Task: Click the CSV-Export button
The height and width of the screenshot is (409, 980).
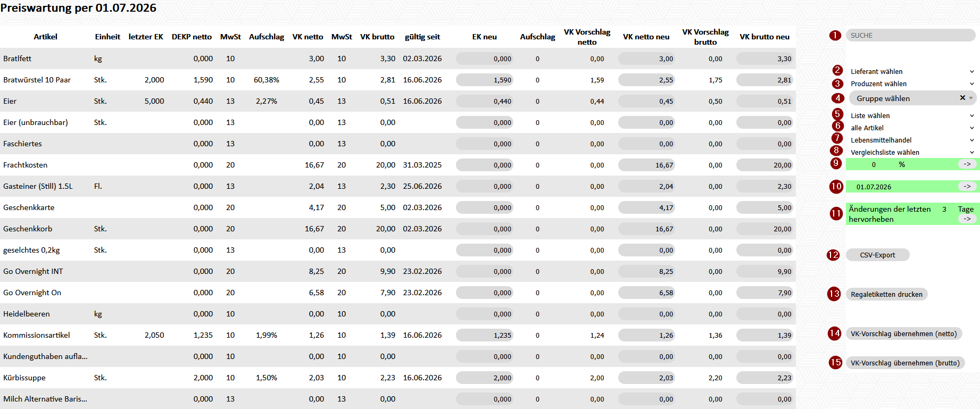Action: tap(878, 255)
